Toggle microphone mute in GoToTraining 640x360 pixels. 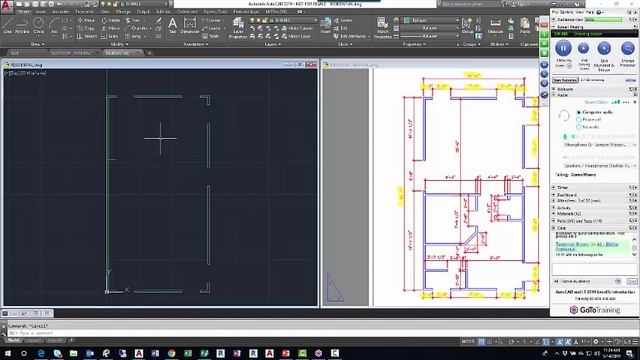coord(565,136)
